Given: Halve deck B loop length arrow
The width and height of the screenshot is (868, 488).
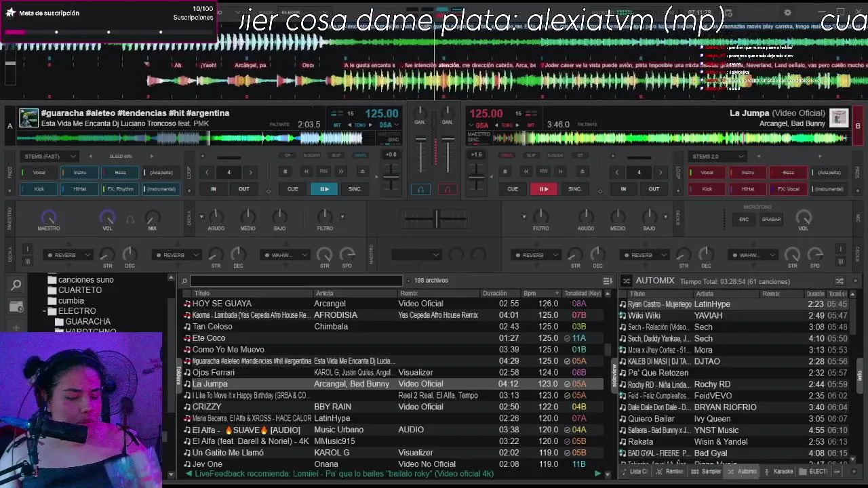Looking at the screenshot, I should pyautogui.click(x=617, y=172).
